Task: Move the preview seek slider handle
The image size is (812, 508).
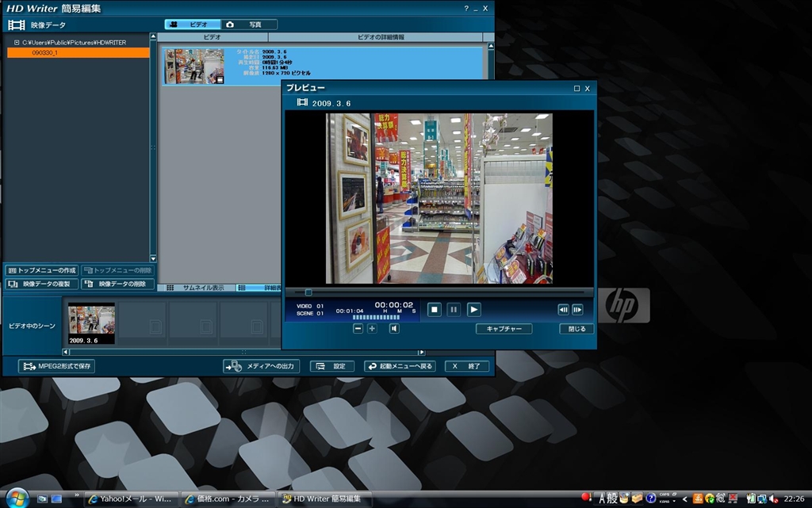Action: point(308,292)
